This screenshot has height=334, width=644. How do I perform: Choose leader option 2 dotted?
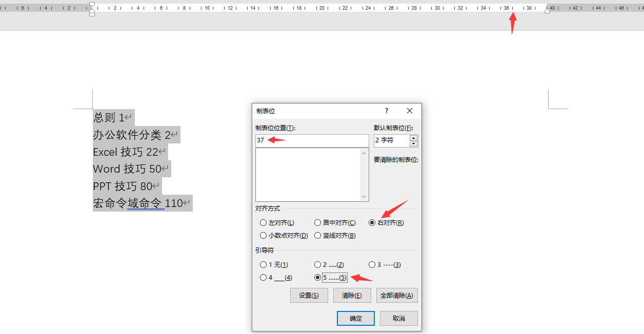318,265
